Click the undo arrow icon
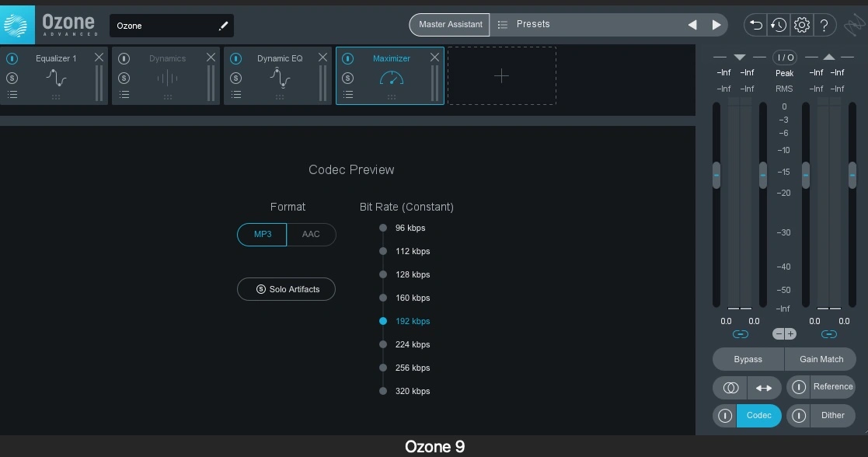 click(755, 25)
